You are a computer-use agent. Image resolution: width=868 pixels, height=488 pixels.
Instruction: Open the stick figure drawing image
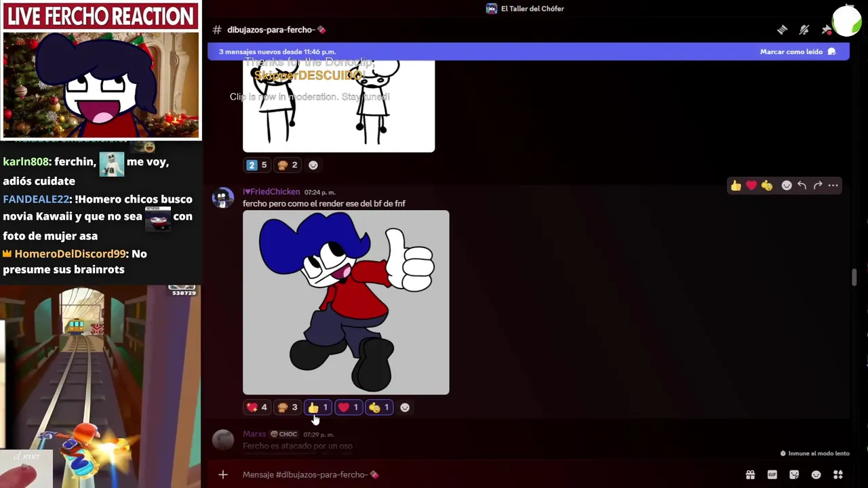[x=338, y=106]
